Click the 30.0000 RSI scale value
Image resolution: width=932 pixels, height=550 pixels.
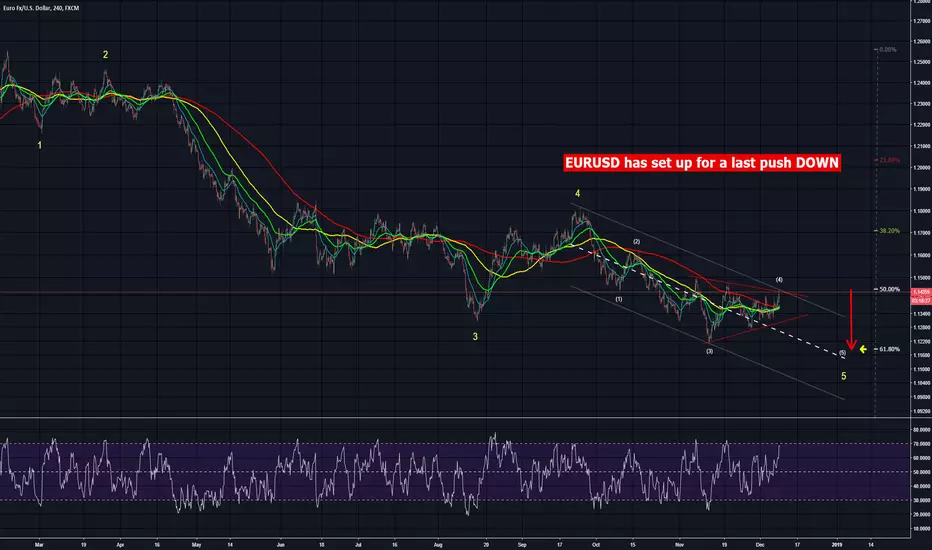coord(922,500)
